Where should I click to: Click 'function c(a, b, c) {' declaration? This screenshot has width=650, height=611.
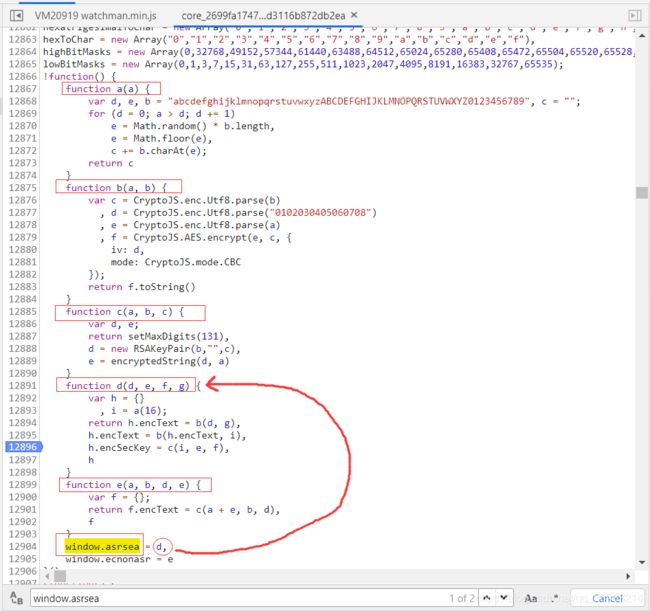(x=124, y=312)
